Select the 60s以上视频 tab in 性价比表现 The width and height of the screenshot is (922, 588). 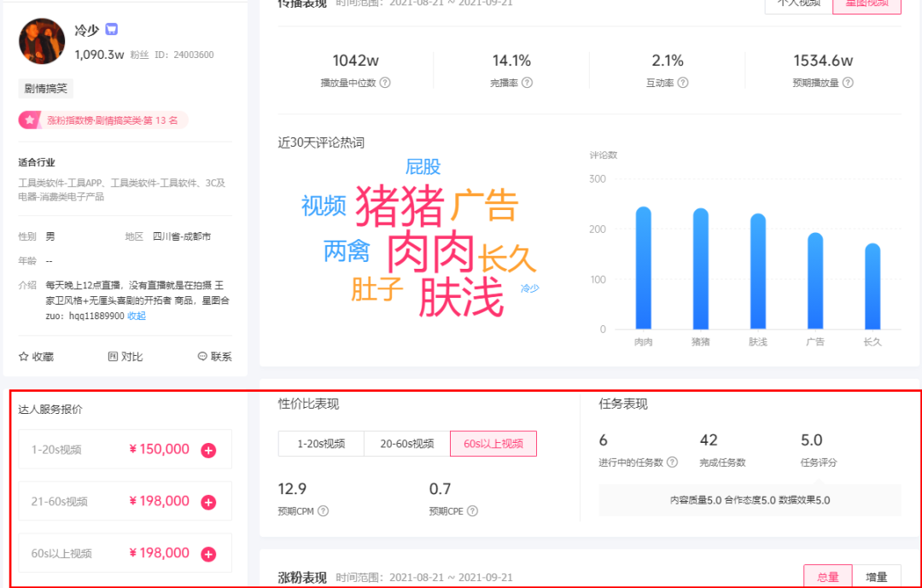click(493, 444)
